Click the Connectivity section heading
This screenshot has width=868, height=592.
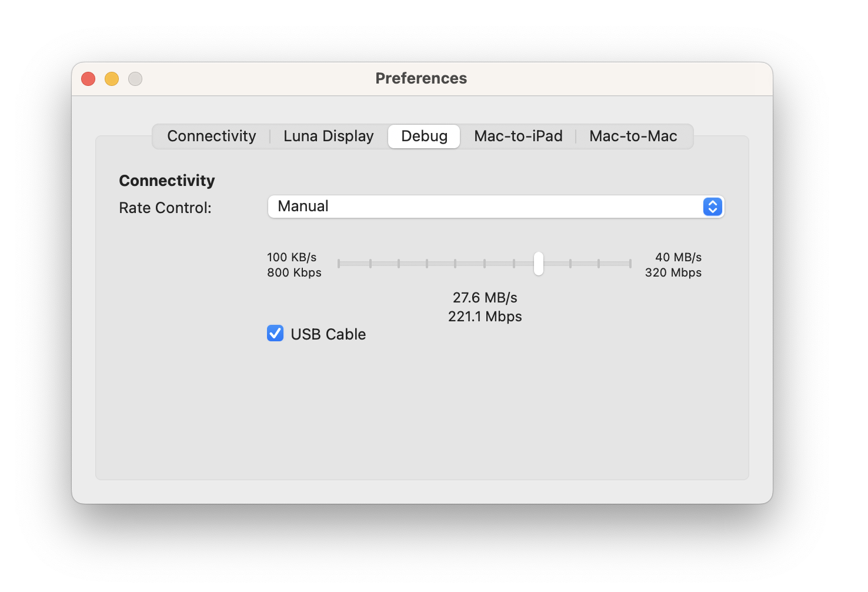tap(167, 180)
